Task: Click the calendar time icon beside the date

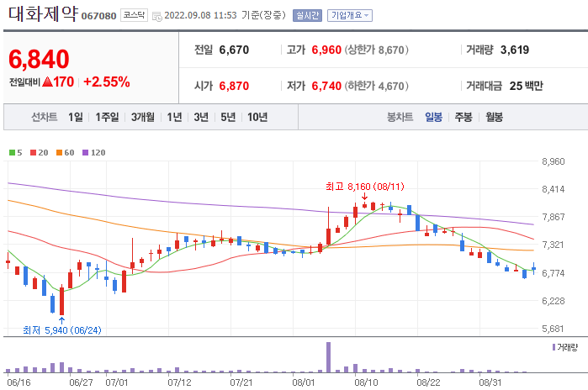Action: tap(157, 16)
